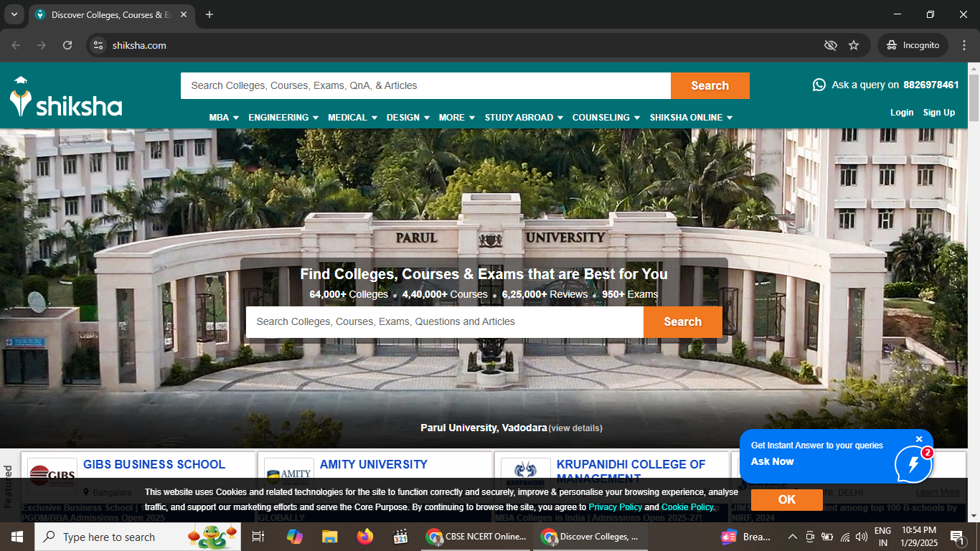Launch Copilot from the taskbar
This screenshot has height=551, width=980.
pos(294,537)
